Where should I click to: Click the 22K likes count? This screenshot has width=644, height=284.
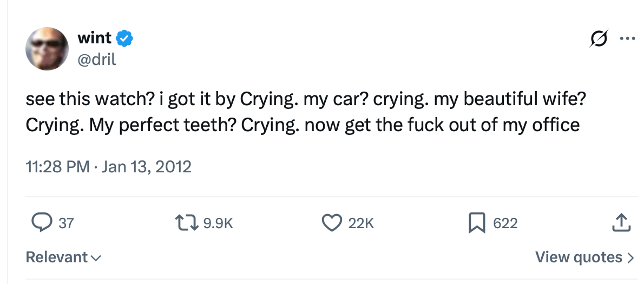361,223
